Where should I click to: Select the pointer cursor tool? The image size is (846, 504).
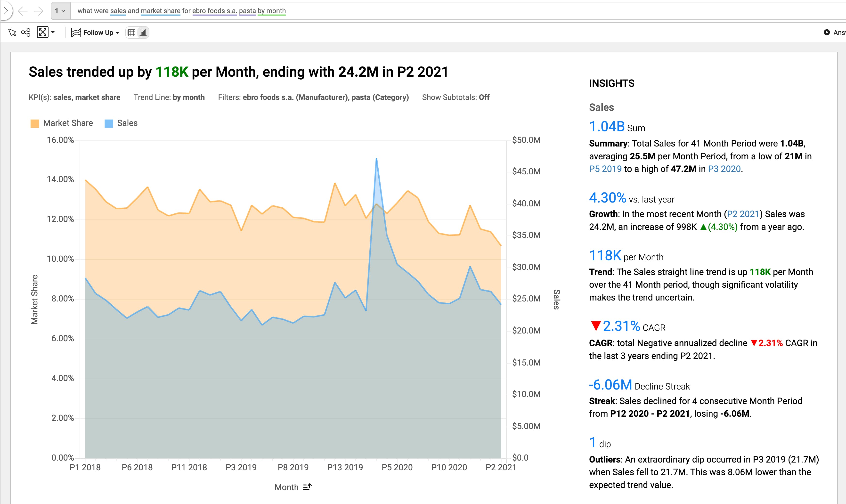pyautogui.click(x=12, y=33)
